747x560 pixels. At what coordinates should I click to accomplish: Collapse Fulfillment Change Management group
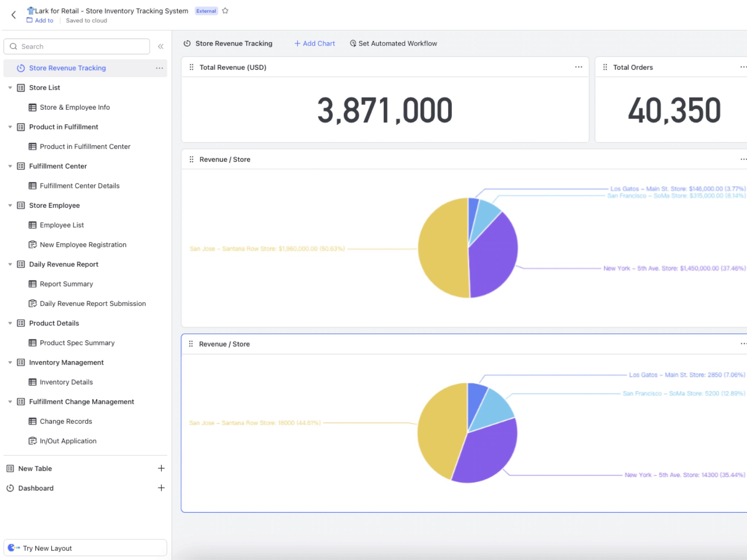point(10,402)
